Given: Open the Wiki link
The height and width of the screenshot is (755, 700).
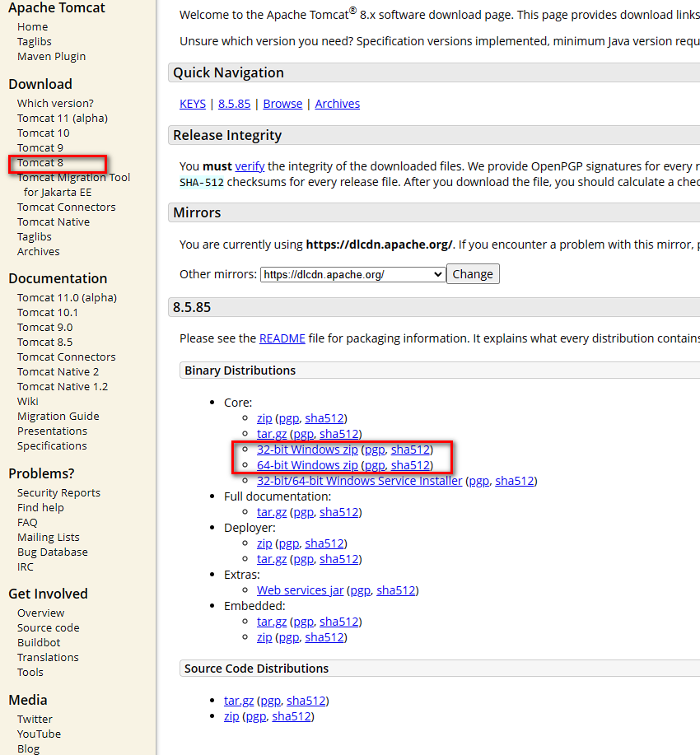Looking at the screenshot, I should coord(27,402).
